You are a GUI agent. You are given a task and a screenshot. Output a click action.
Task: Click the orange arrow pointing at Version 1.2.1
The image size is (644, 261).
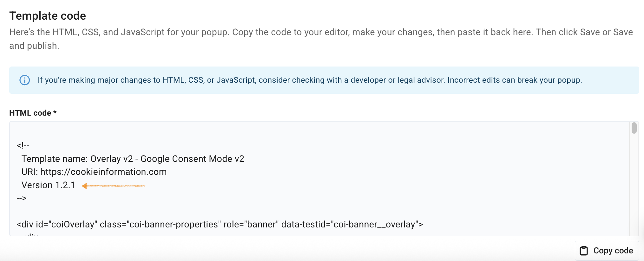coord(113,186)
